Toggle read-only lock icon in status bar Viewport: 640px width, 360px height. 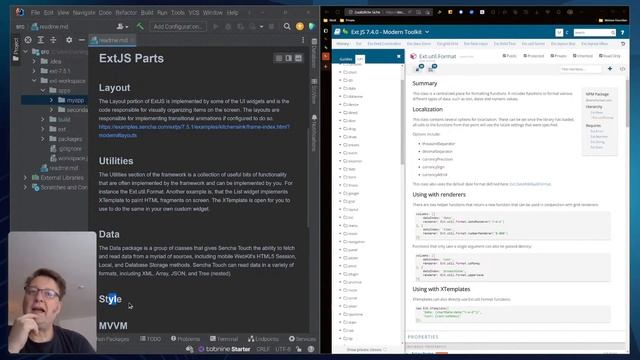pyautogui.click(x=299, y=349)
